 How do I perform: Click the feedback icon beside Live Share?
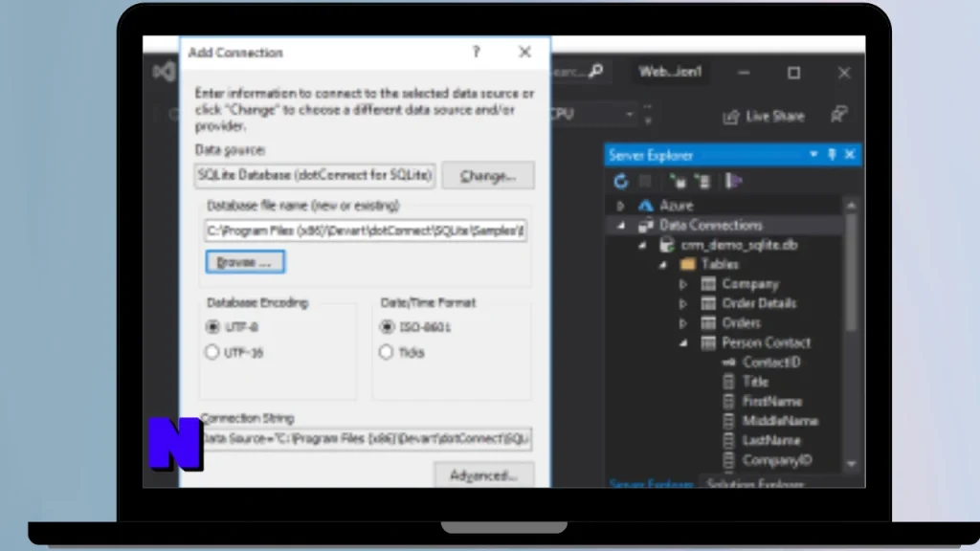coord(838,116)
